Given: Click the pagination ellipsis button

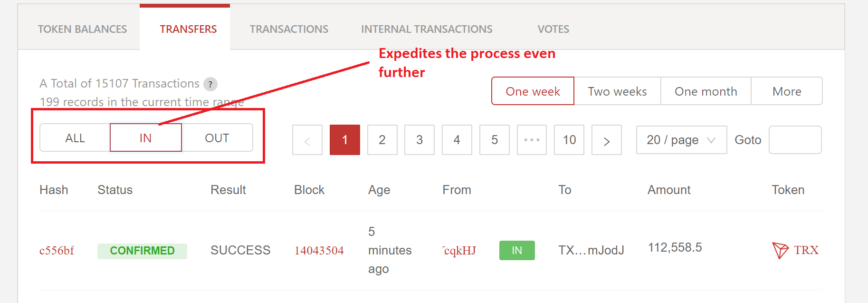Looking at the screenshot, I should [532, 140].
